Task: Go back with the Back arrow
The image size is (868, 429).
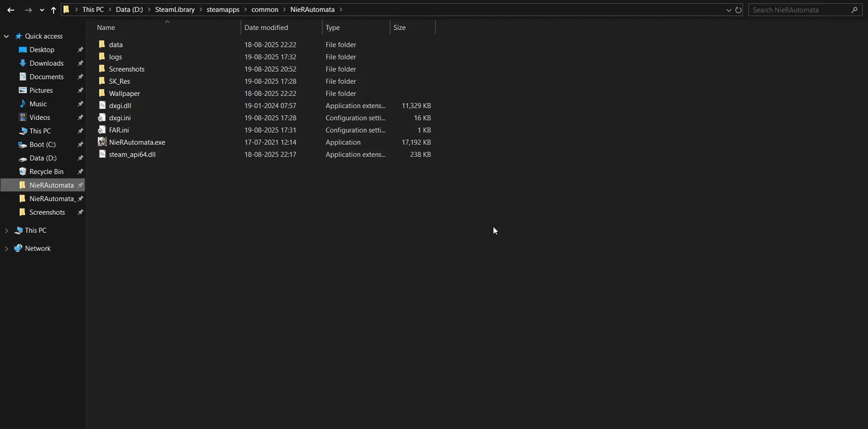Action: pyautogui.click(x=11, y=10)
